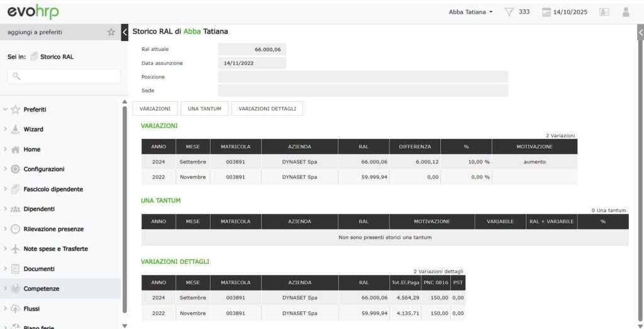Click the UNA TANTUM button
This screenshot has width=644, height=329.
point(204,109)
